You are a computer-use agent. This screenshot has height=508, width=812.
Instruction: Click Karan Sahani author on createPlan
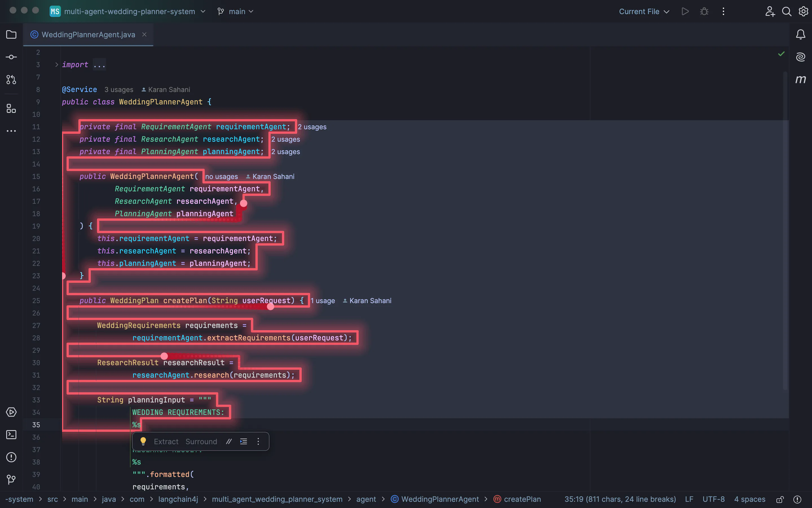coord(367,301)
